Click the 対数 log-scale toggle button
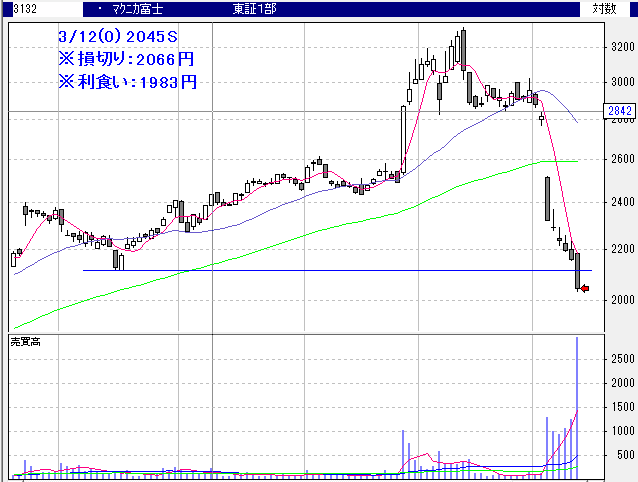Image resolution: width=638 pixels, height=482 pixels. pyautogui.click(x=603, y=9)
